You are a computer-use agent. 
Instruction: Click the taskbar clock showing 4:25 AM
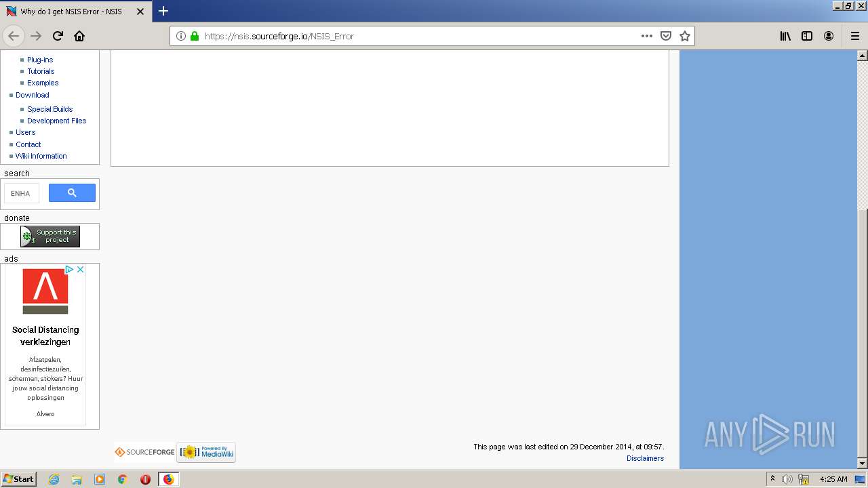(x=833, y=479)
